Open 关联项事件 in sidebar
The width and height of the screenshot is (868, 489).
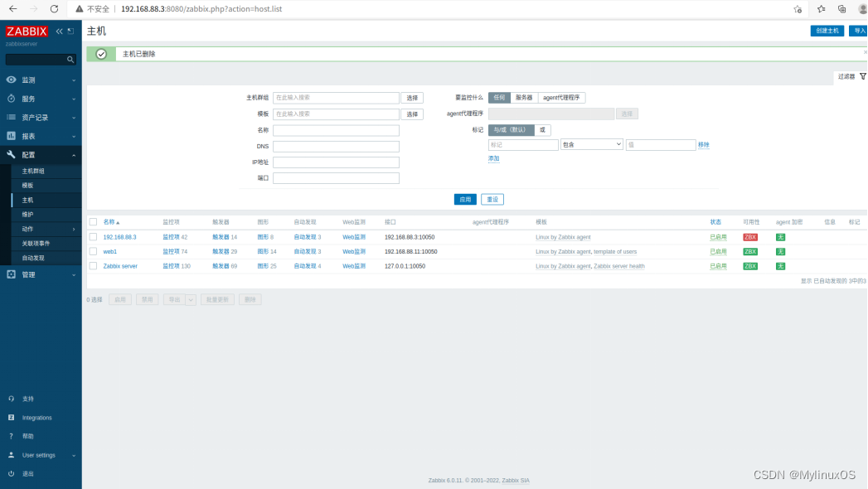[36, 244]
